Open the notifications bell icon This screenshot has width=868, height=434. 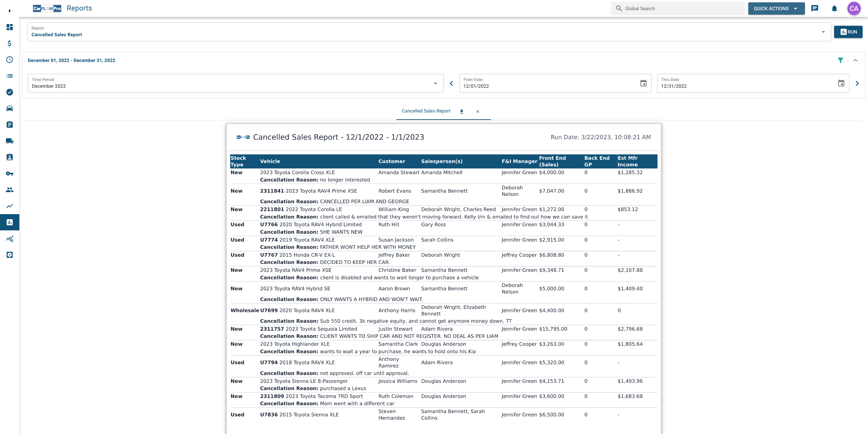coord(834,8)
